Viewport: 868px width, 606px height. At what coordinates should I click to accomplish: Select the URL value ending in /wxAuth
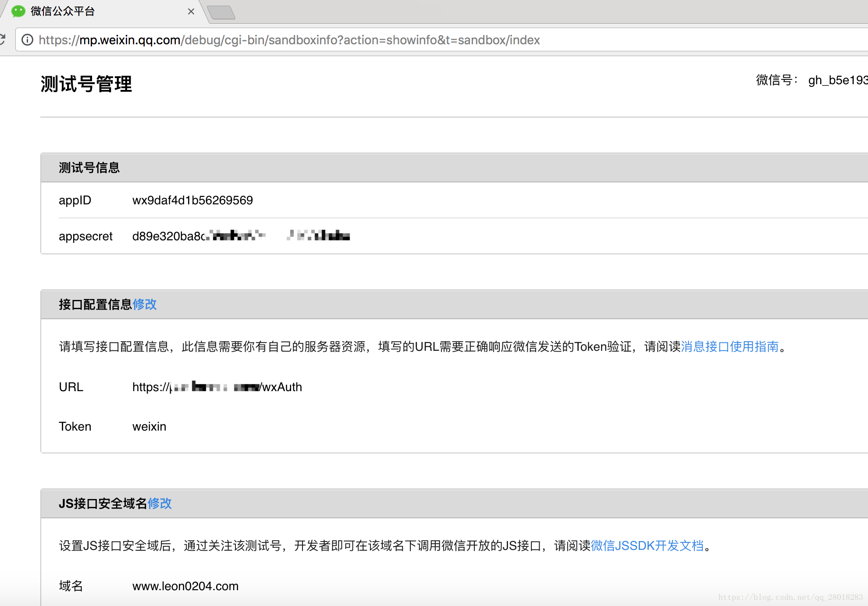tap(217, 387)
